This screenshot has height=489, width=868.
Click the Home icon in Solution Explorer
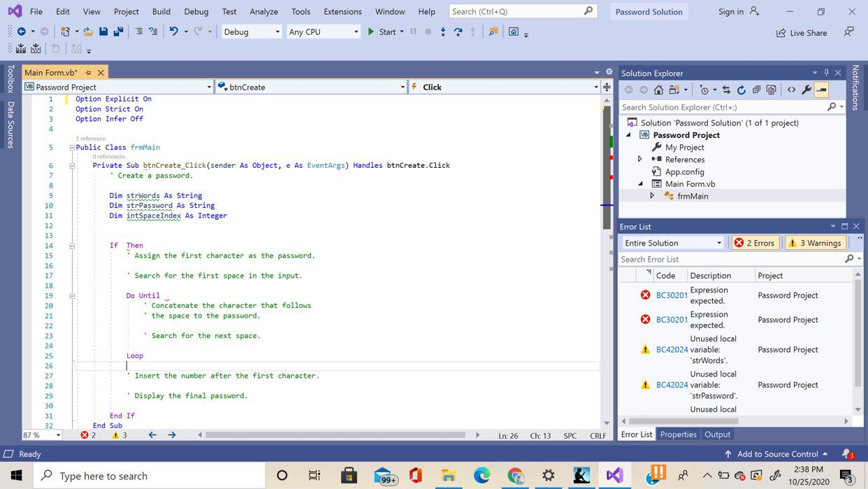tap(658, 90)
